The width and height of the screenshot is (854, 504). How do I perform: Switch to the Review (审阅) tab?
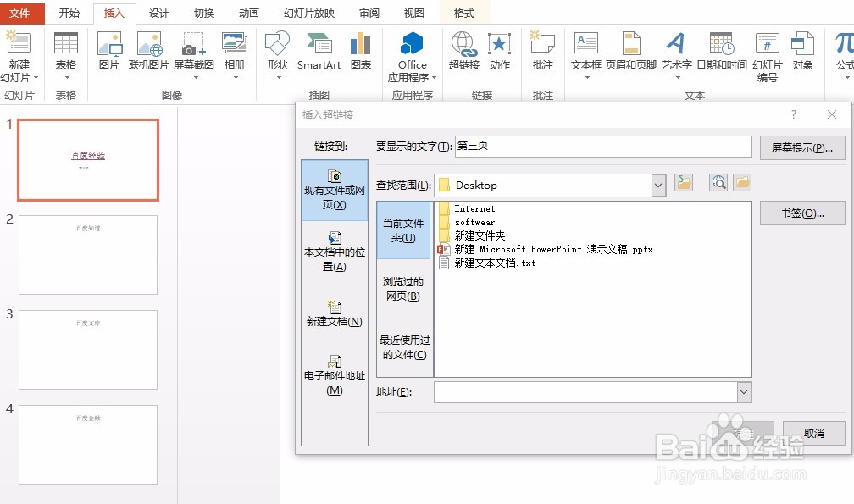click(x=369, y=13)
